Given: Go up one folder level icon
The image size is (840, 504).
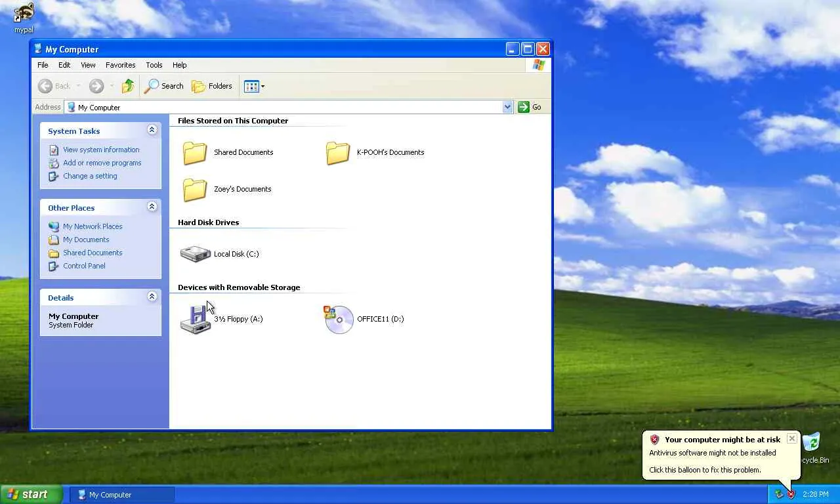Looking at the screenshot, I should tap(128, 86).
